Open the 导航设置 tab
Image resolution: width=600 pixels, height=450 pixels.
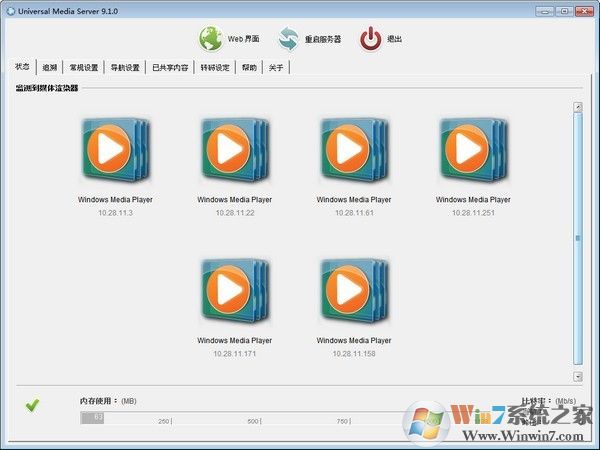[x=125, y=68]
